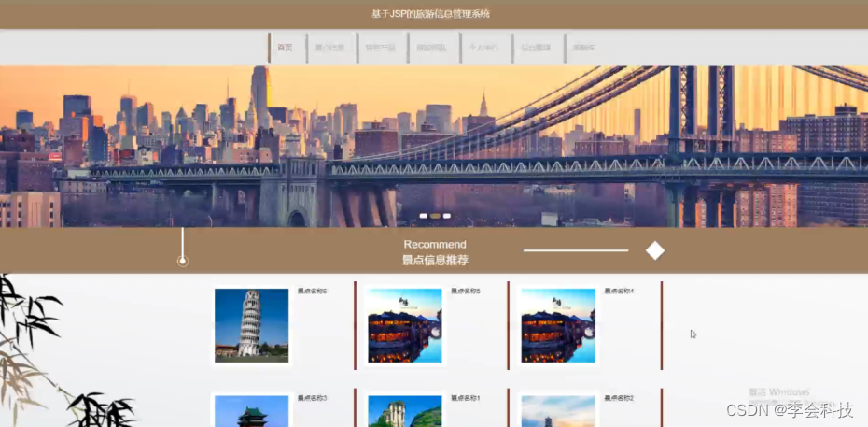Click the 景点名称3 title link
The width and height of the screenshot is (868, 427).
313,398
